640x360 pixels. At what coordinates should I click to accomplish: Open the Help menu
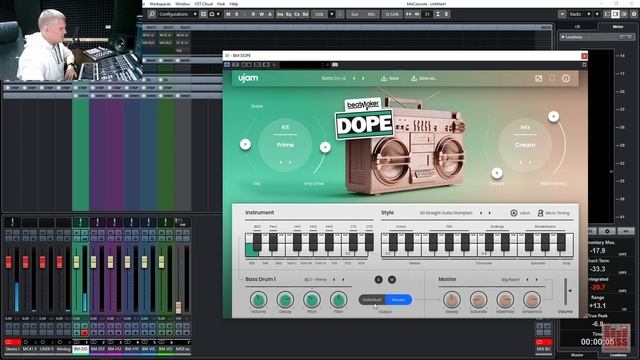[233, 4]
